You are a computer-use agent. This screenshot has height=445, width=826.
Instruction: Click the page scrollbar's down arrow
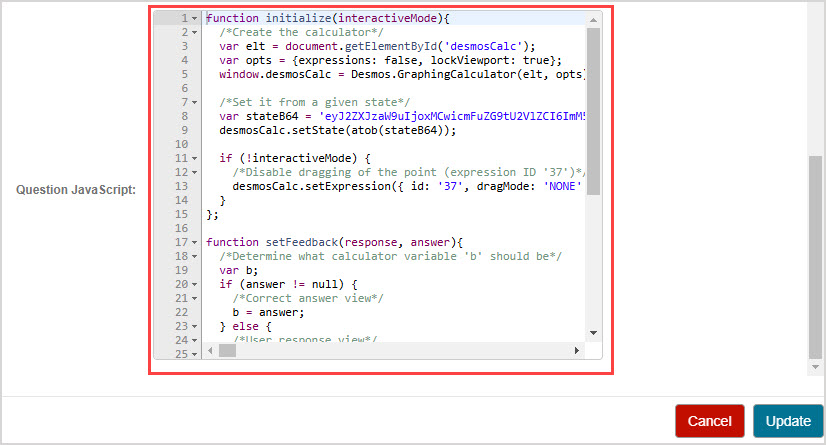coord(817,368)
